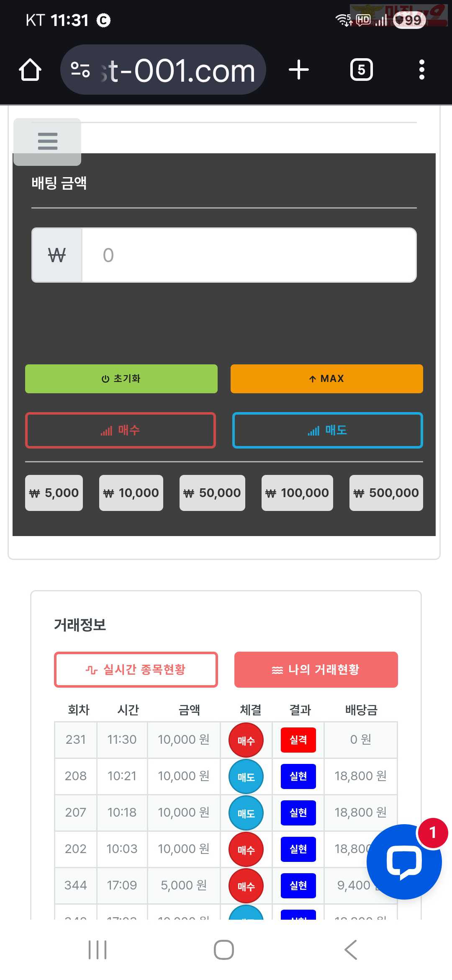452x980 pixels.
Task: Tap the Android back navigation button
Action: pyautogui.click(x=351, y=949)
